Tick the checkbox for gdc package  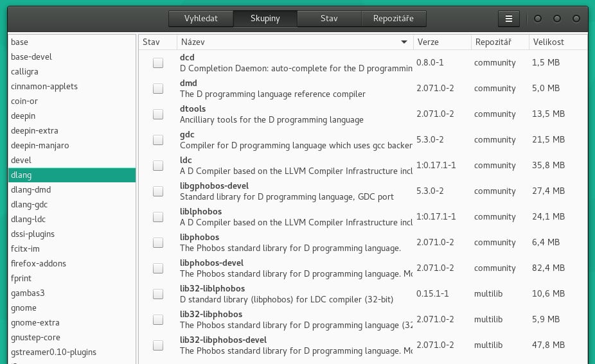(158, 140)
